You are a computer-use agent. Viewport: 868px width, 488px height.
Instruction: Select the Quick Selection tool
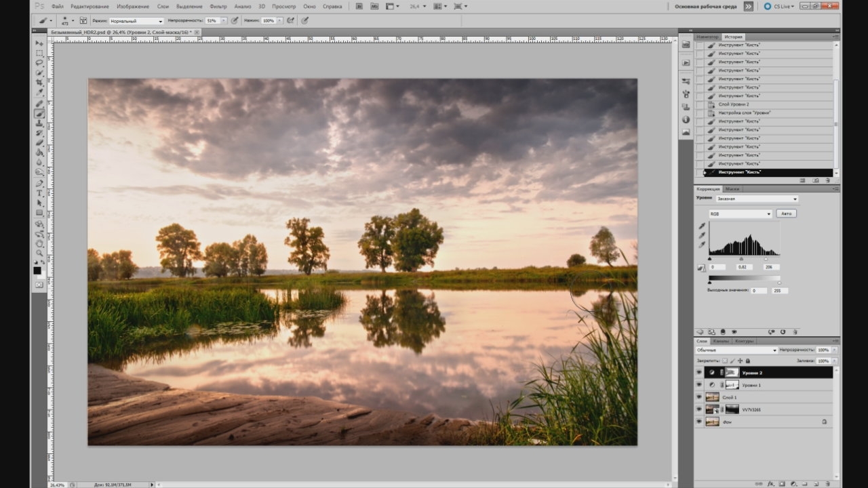pyautogui.click(x=39, y=72)
